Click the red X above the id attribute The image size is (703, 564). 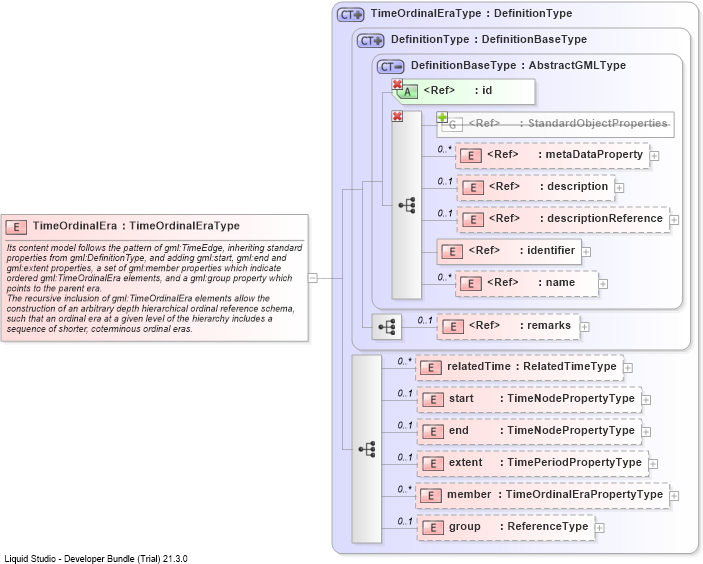[397, 84]
